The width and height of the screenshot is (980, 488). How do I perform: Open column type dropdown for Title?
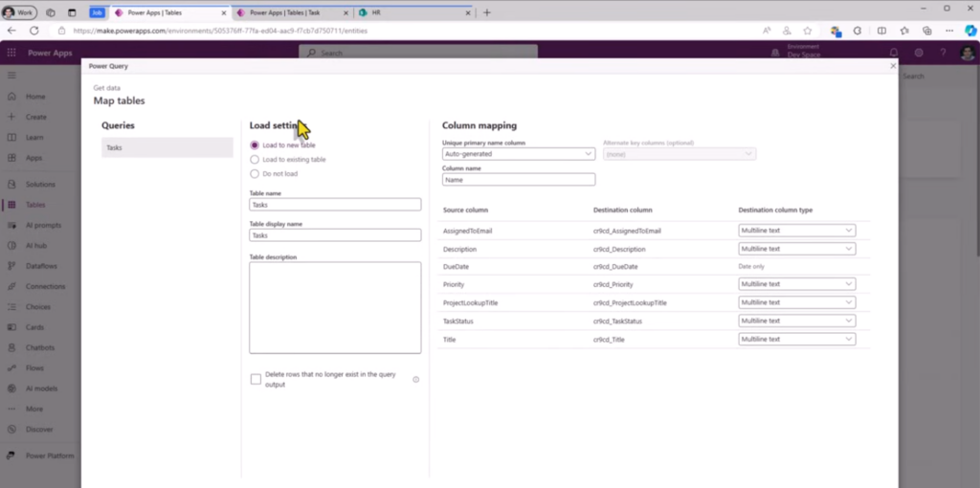coord(797,340)
